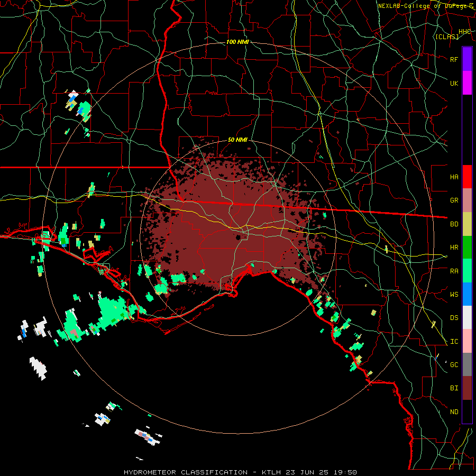The image size is (476, 476).
Task: Click the blue WS legend color block
Action: coord(467,294)
